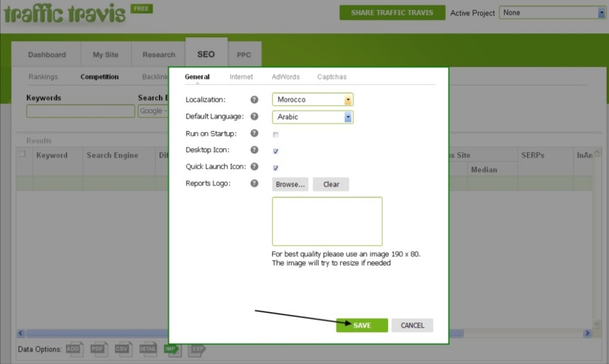Go to the My Site tab
The height and width of the screenshot is (364, 609).
coord(106,55)
